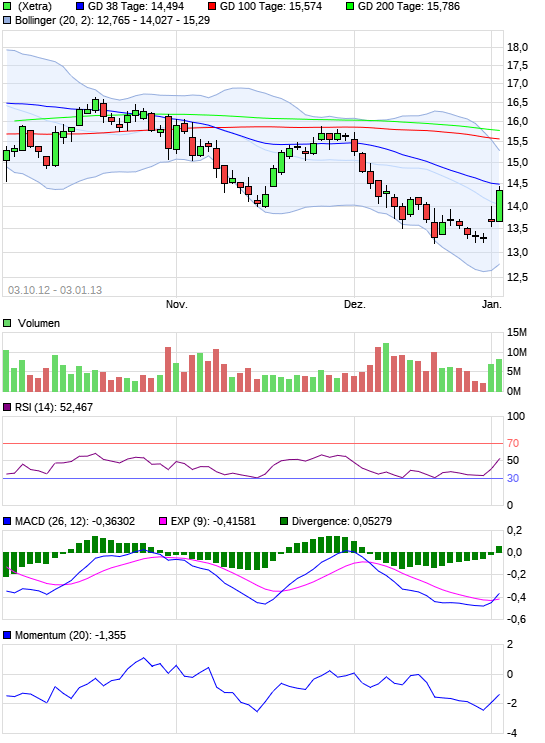
Task: Click the last green candlestick in January
Action: coord(499,206)
